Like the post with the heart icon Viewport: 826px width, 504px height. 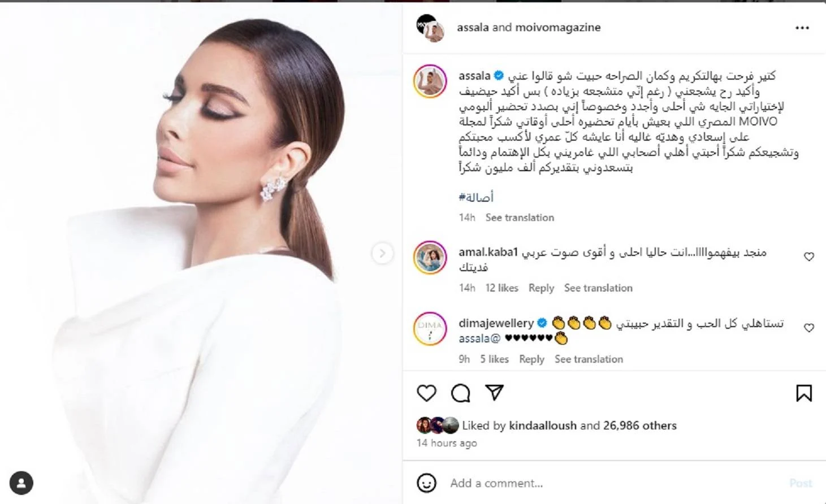426,393
